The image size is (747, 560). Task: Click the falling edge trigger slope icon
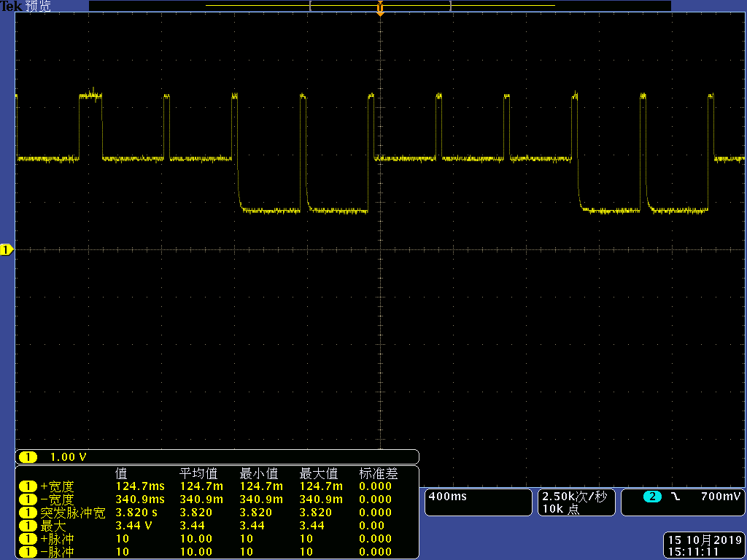coord(676,497)
